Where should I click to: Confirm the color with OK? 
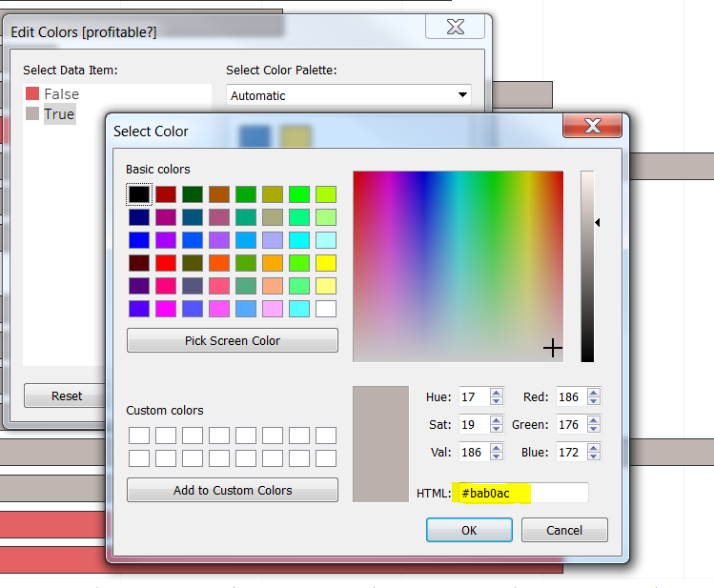click(x=469, y=530)
